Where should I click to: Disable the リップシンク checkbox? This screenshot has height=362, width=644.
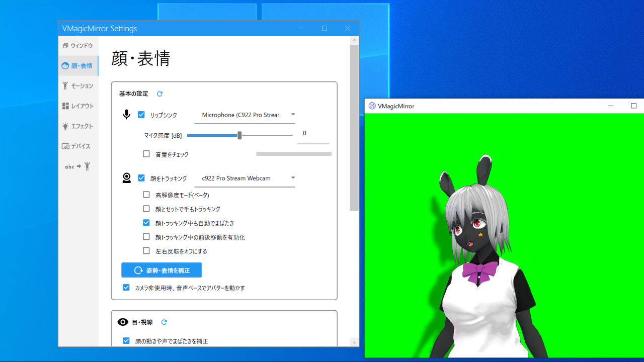pos(141,115)
